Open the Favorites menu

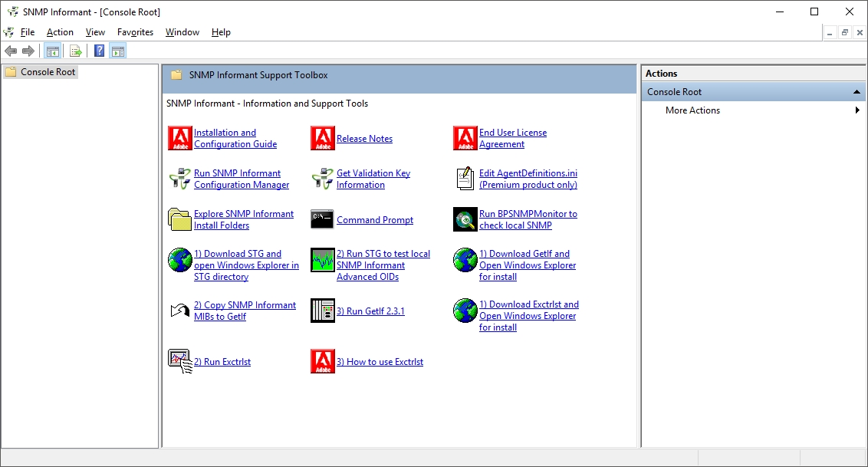[x=135, y=32]
